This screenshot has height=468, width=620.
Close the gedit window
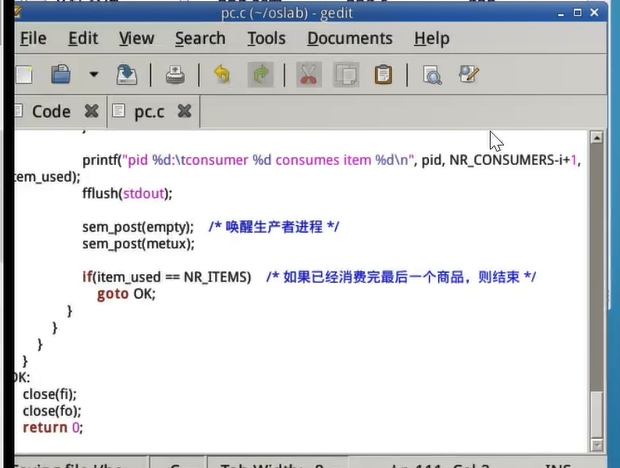point(594,13)
